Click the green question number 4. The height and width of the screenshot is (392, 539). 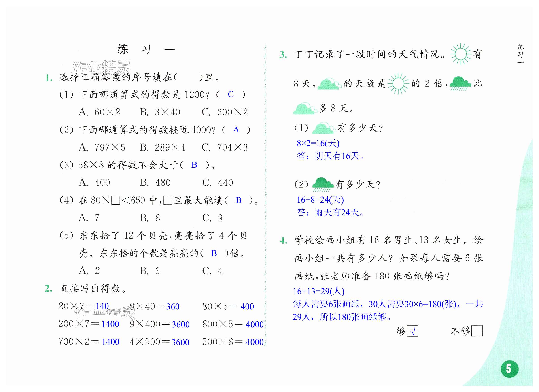pyautogui.click(x=284, y=241)
